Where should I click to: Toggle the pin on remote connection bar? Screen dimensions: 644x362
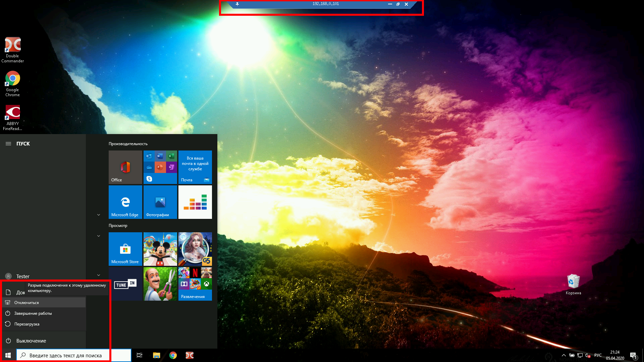(237, 4)
